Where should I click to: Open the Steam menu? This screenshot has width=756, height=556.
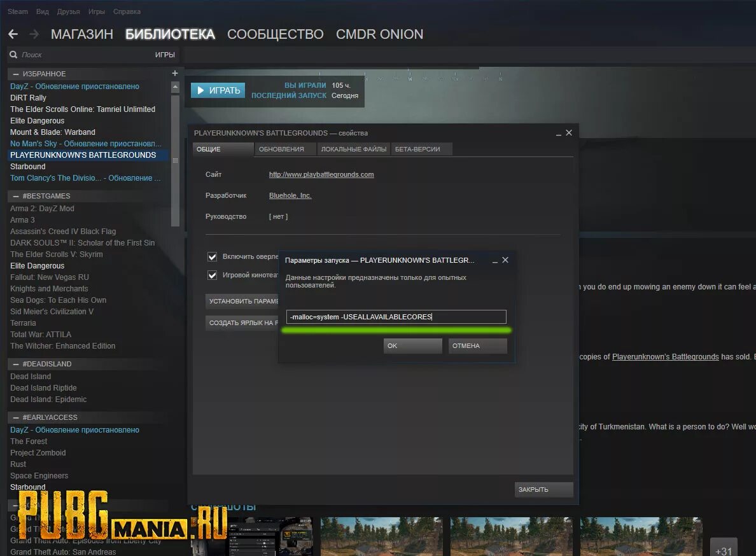pos(18,11)
